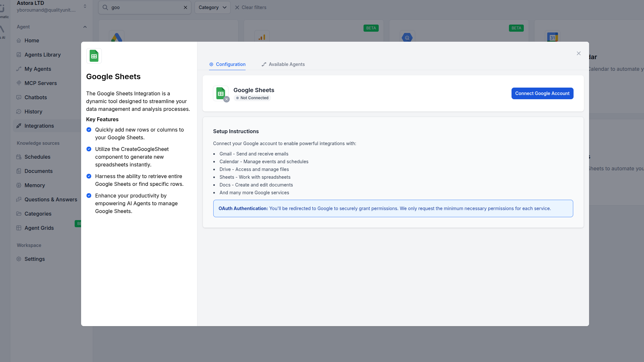This screenshot has width=644, height=362.
Task: Open Schedules under Knowledge sources
Action: pyautogui.click(x=37, y=157)
